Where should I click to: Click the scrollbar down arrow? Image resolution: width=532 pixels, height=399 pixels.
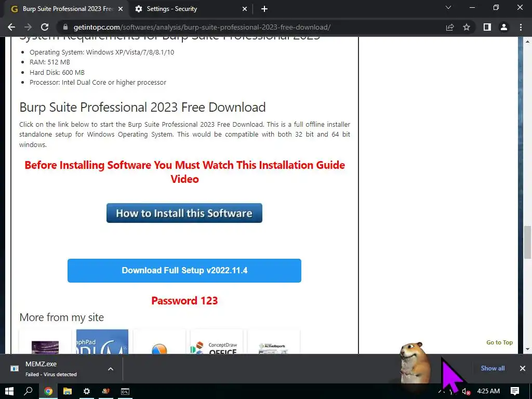click(528, 349)
